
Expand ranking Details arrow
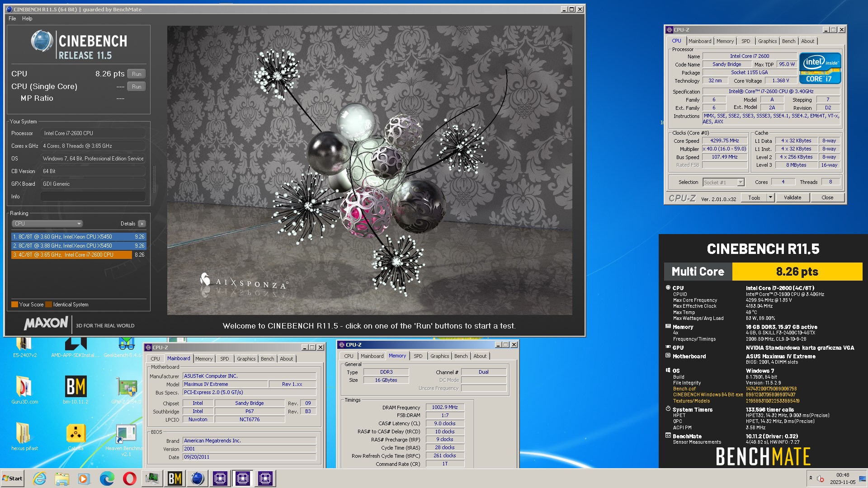142,224
